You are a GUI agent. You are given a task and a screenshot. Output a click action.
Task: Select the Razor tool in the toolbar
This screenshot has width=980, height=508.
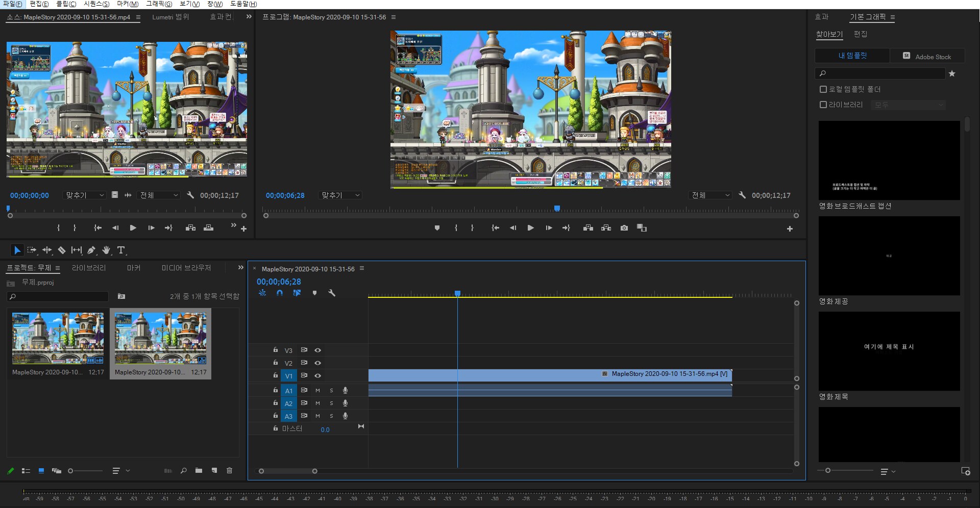(62, 250)
